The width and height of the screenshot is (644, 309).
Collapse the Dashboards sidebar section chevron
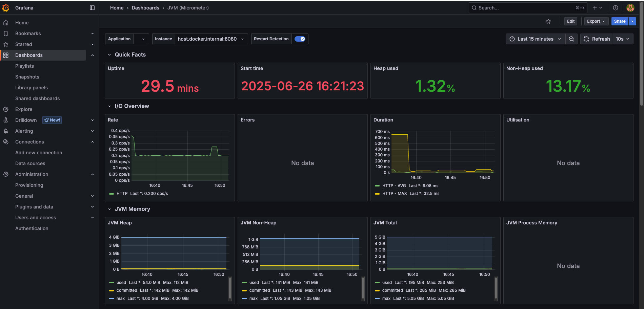point(93,55)
